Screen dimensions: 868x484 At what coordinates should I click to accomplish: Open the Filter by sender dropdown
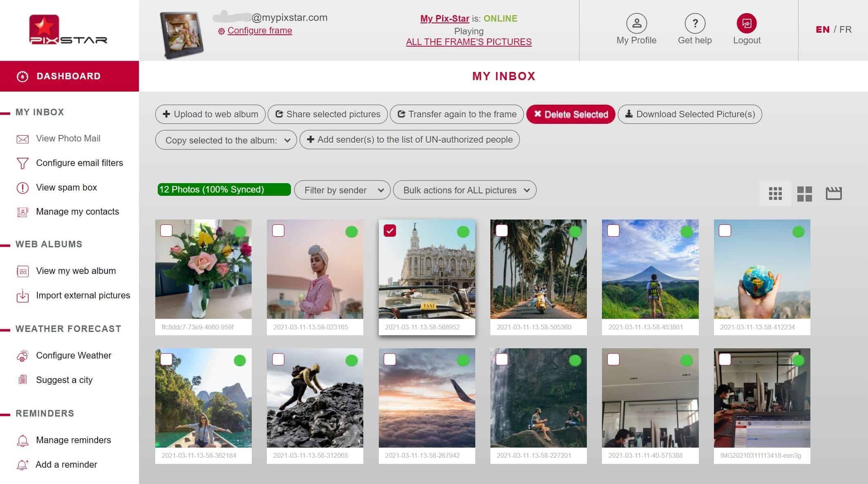pyautogui.click(x=342, y=190)
